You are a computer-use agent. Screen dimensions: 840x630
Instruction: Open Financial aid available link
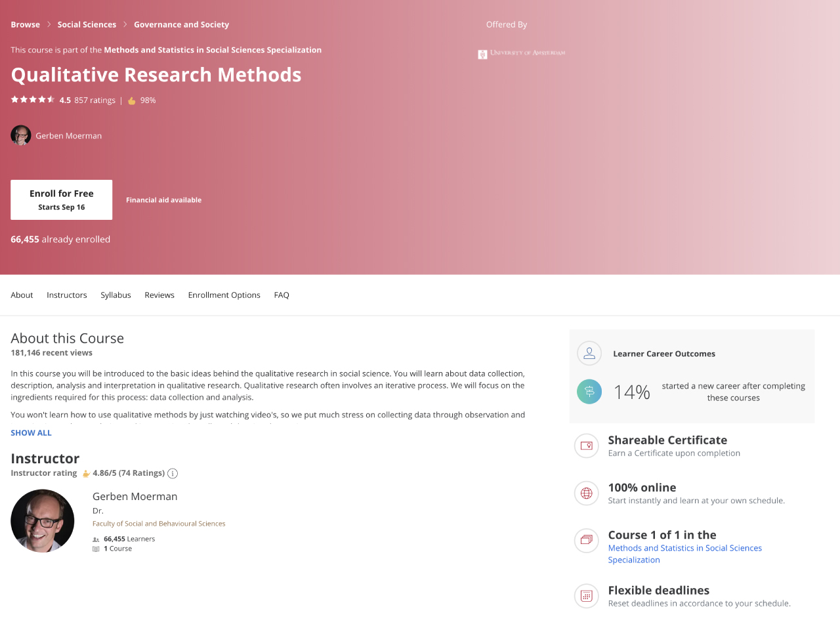164,200
